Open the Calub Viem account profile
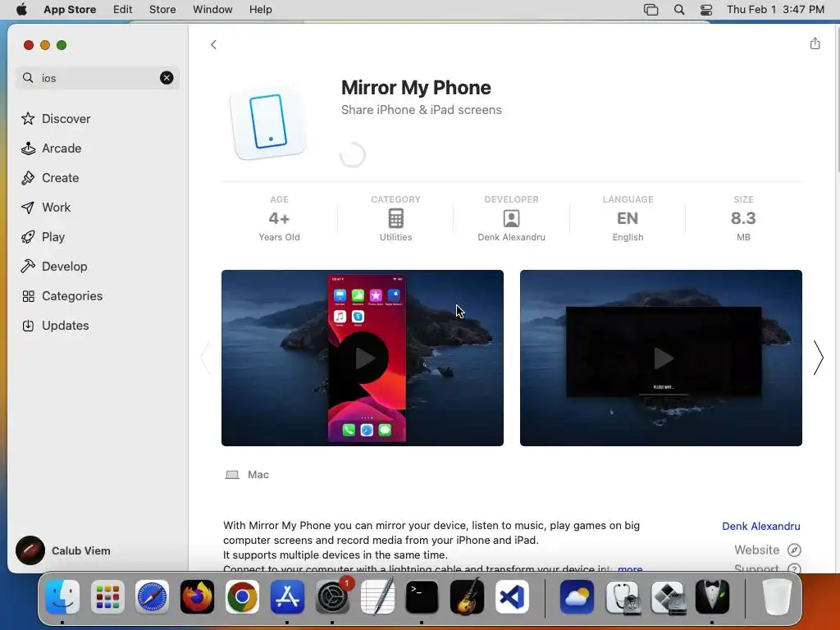 coord(63,550)
